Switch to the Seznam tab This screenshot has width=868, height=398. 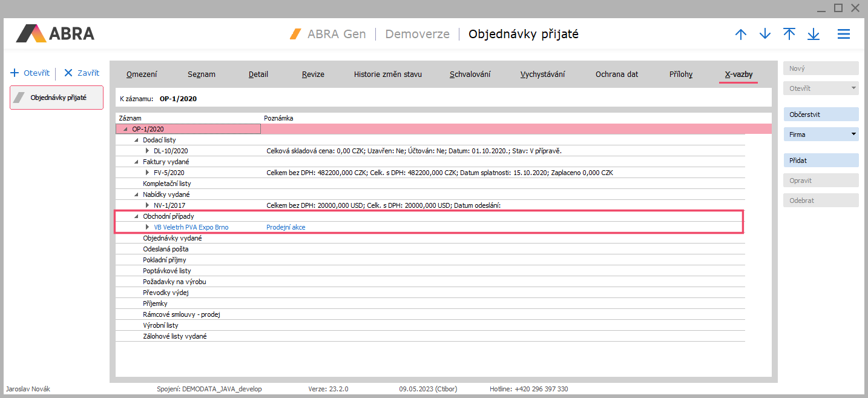pyautogui.click(x=203, y=75)
